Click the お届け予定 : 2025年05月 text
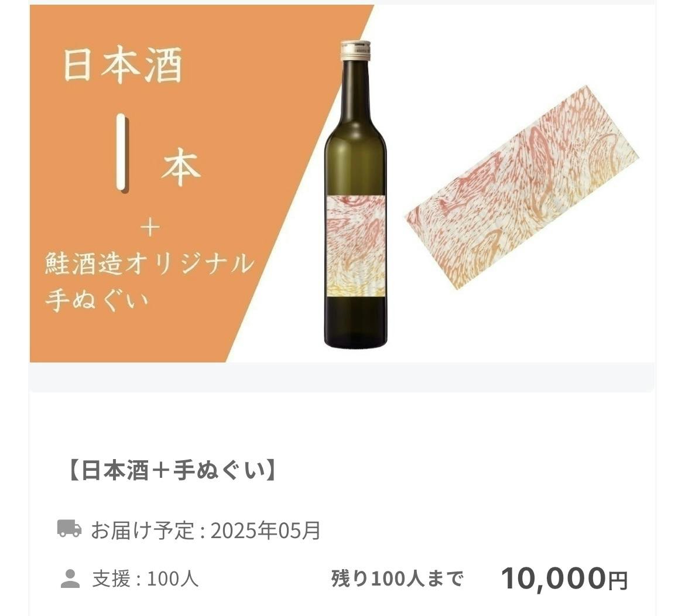Screen dimensions: 685x616 point(205,531)
